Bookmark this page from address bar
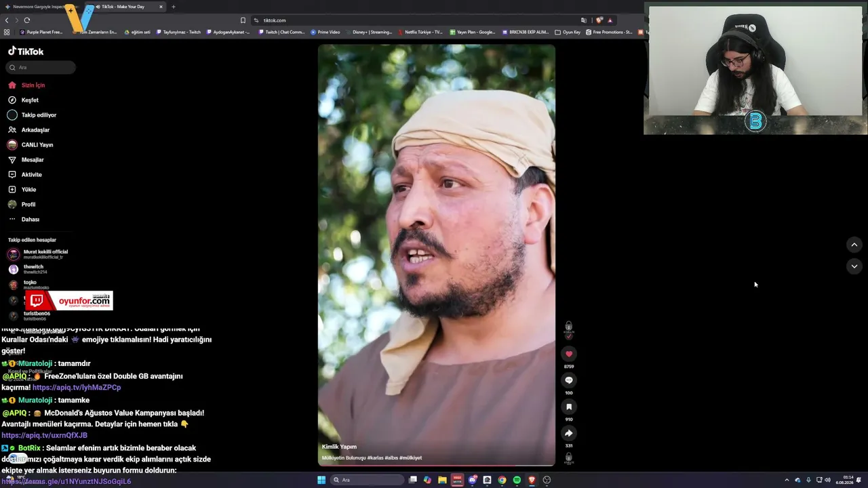The width and height of the screenshot is (868, 488). point(243,20)
